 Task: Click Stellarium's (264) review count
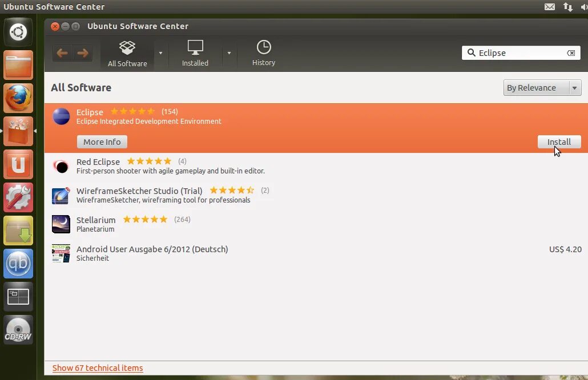pyautogui.click(x=182, y=219)
